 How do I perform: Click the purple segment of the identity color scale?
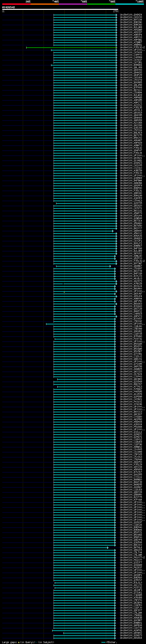[73, 4]
